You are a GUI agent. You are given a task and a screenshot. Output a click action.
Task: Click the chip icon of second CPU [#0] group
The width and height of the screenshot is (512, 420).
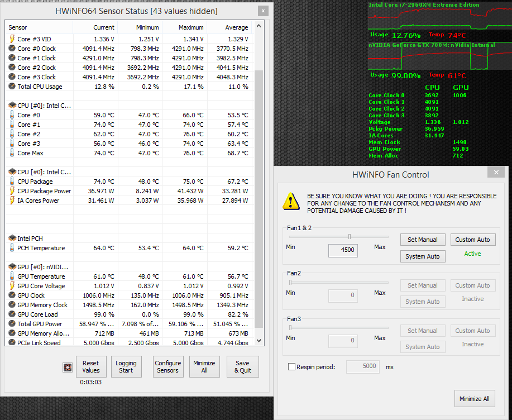12,172
